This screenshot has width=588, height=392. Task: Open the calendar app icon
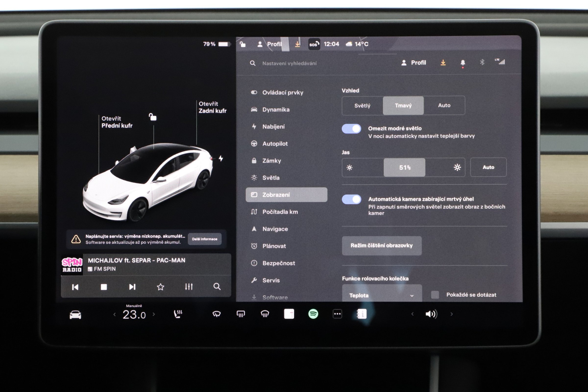click(x=289, y=314)
